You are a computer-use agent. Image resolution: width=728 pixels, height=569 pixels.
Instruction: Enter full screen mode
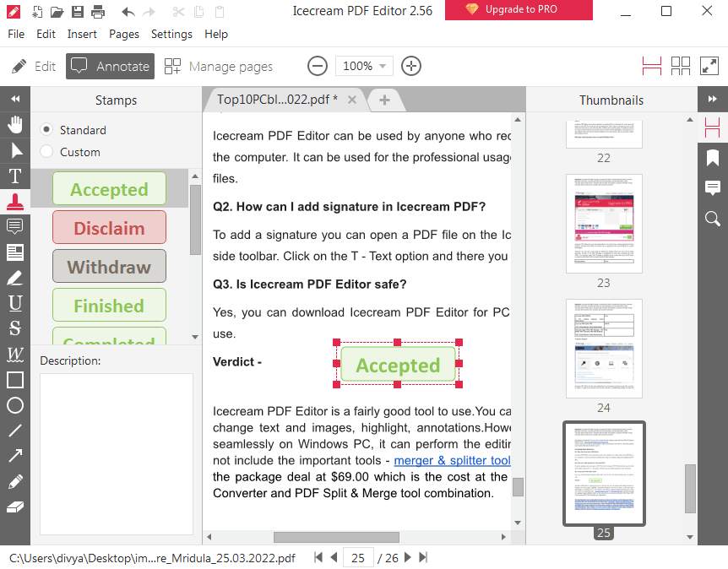pyautogui.click(x=709, y=66)
